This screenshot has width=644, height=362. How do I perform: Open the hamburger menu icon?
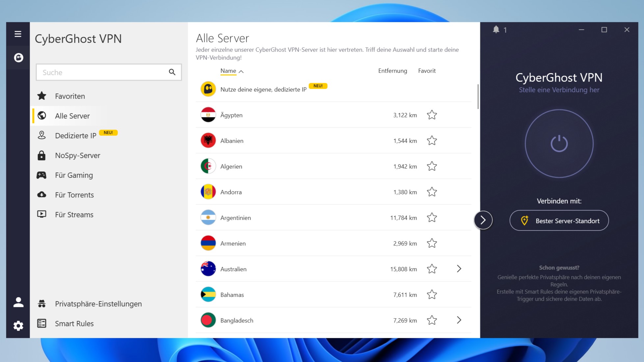[18, 34]
